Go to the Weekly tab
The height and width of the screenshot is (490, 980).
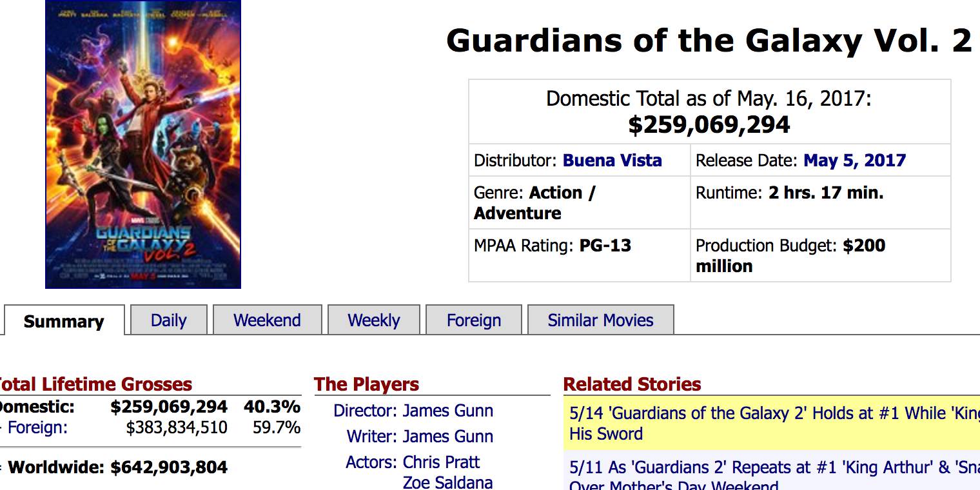pos(374,320)
